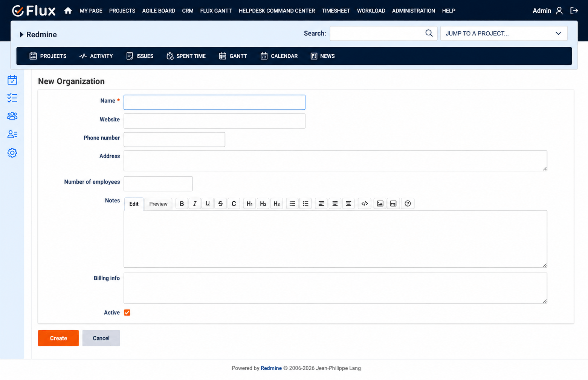Focus the Notes text area

tap(335, 239)
